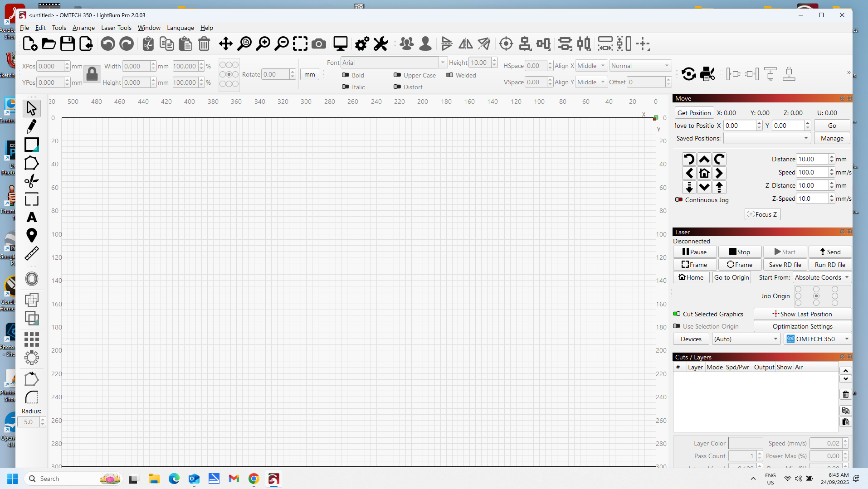This screenshot has height=489, width=868.
Task: Open the OMTECH 350 device dropdown
Action: [817, 339]
